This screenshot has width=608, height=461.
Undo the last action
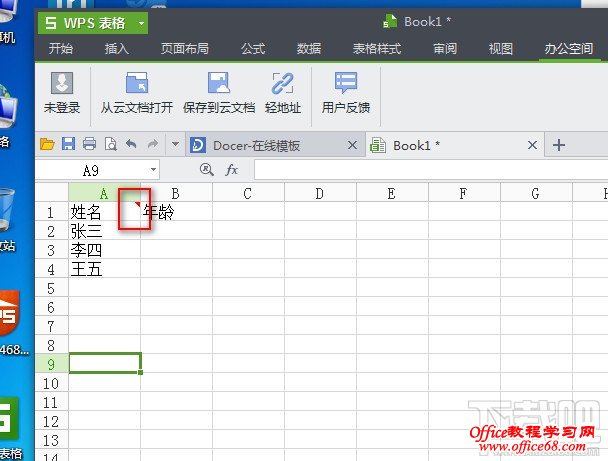[131, 144]
